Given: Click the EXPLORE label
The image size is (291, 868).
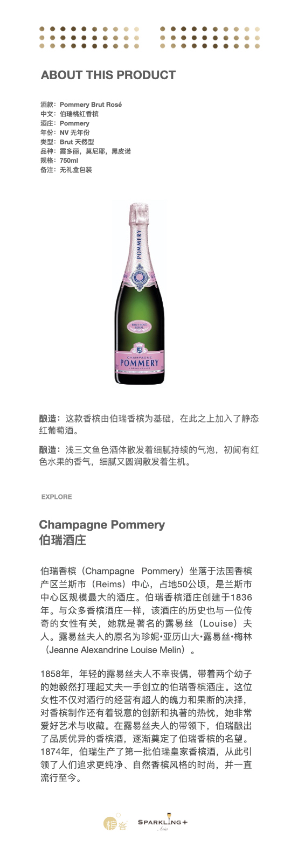Looking at the screenshot, I should [x=57, y=497].
